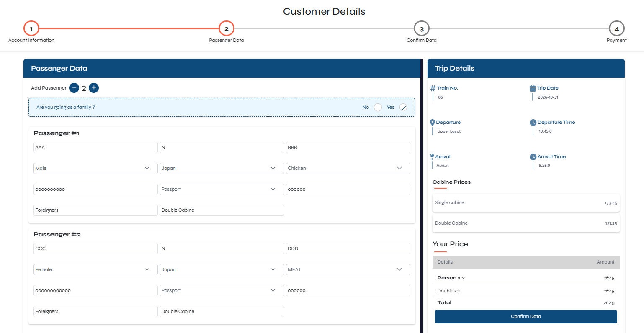Click the first name field containing CCC

coord(95,248)
